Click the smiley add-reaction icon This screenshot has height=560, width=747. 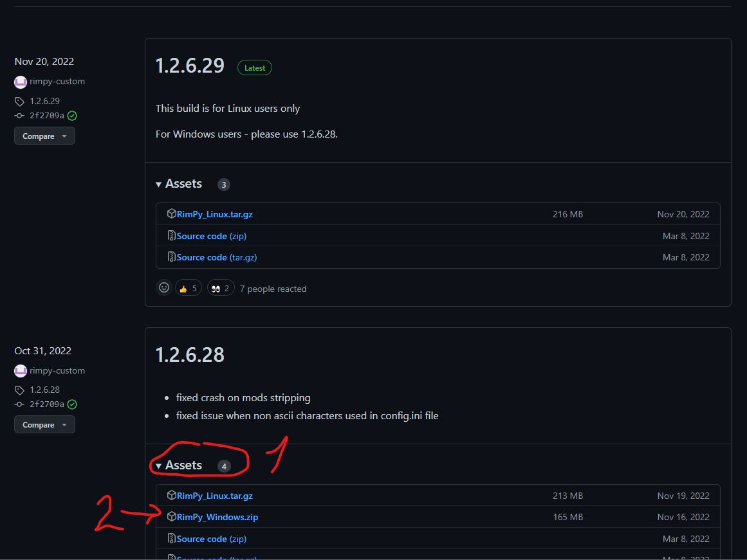tap(164, 288)
